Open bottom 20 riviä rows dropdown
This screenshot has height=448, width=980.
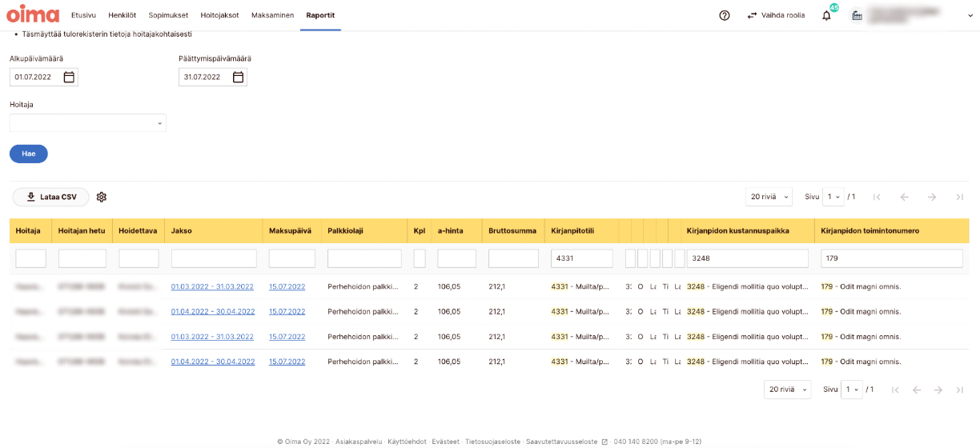pos(788,390)
